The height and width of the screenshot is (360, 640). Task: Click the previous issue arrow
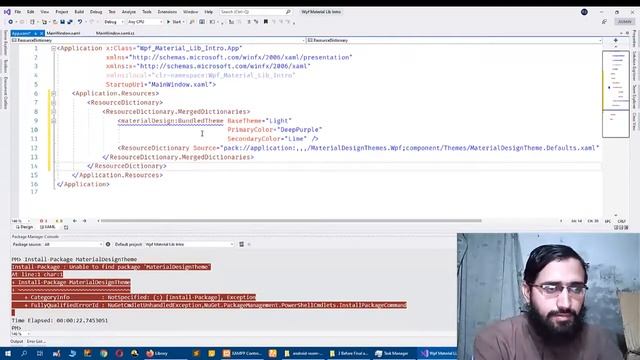click(x=75, y=221)
